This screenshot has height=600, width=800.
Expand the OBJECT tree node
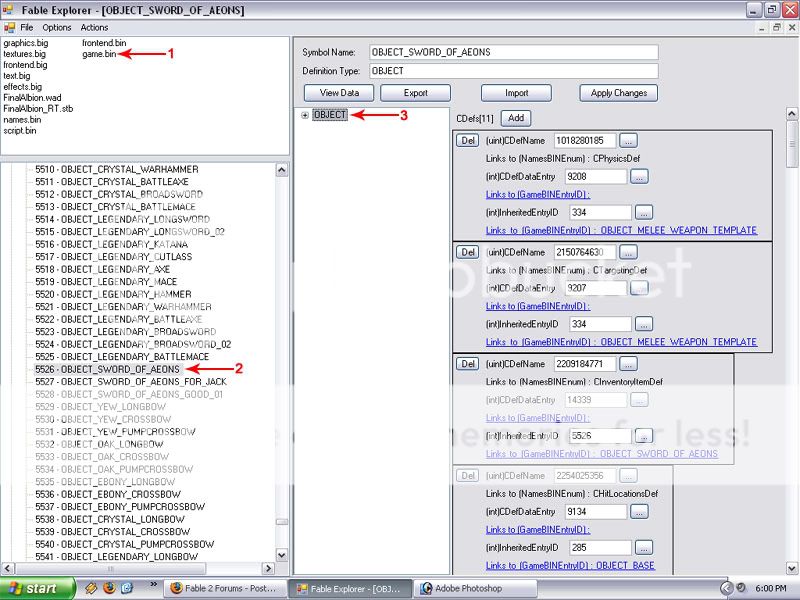tap(304, 115)
